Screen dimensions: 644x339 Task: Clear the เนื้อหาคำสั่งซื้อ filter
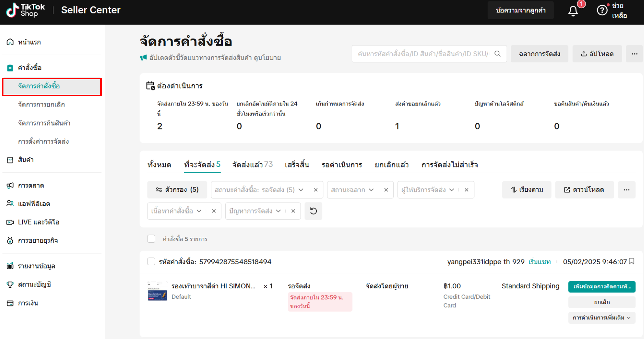click(x=214, y=211)
